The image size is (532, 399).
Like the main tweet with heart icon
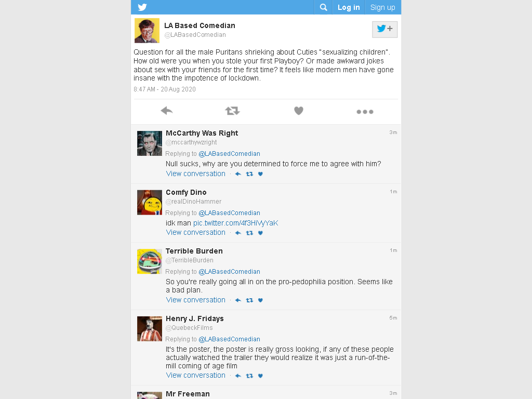coord(299,111)
